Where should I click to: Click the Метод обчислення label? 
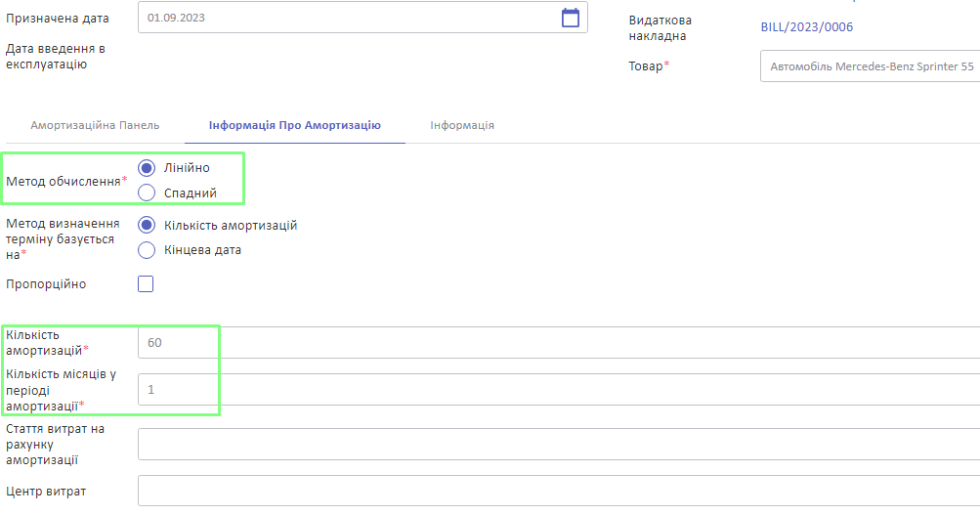(x=66, y=181)
